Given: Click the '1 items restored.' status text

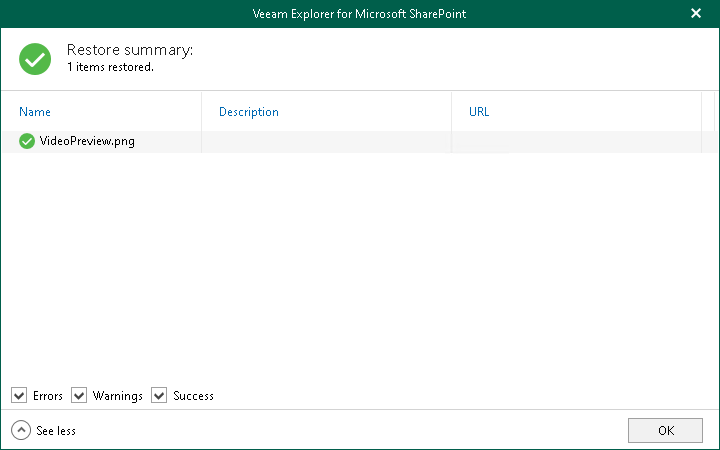Looking at the screenshot, I should point(110,67).
